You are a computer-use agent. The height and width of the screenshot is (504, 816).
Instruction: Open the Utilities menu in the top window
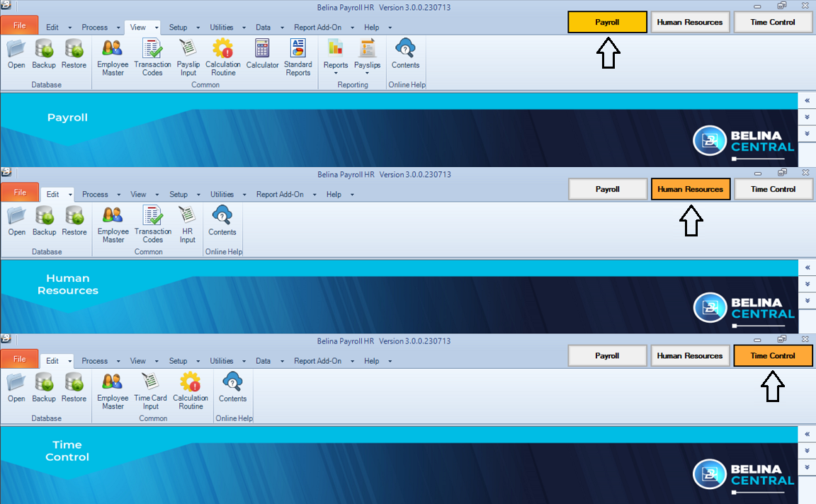221,27
